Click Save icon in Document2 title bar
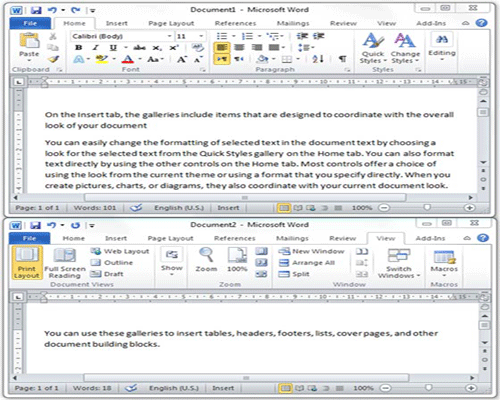The height and width of the screenshot is (400, 500). coord(35,225)
